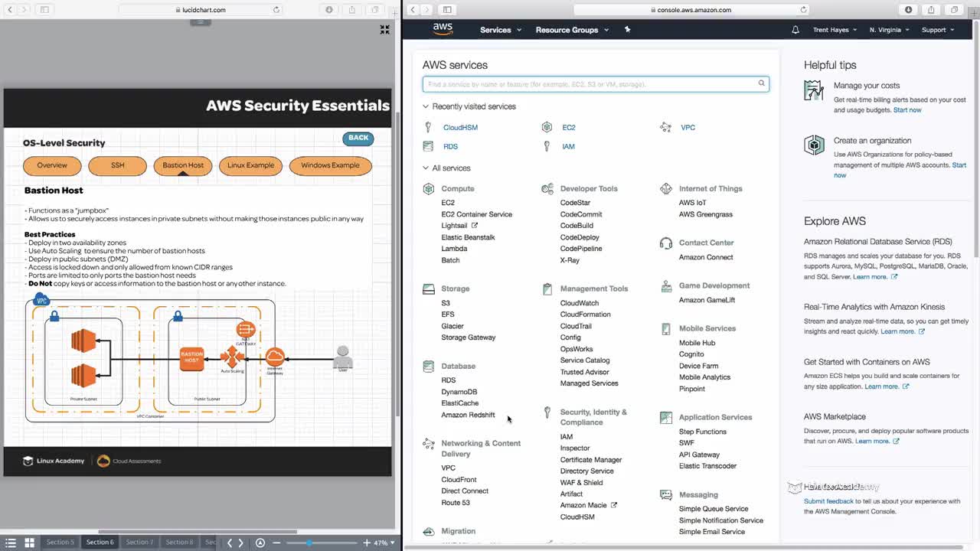Image resolution: width=980 pixels, height=551 pixels.
Task: Click share icon in the AWS Safari window
Action: pyautogui.click(x=931, y=10)
